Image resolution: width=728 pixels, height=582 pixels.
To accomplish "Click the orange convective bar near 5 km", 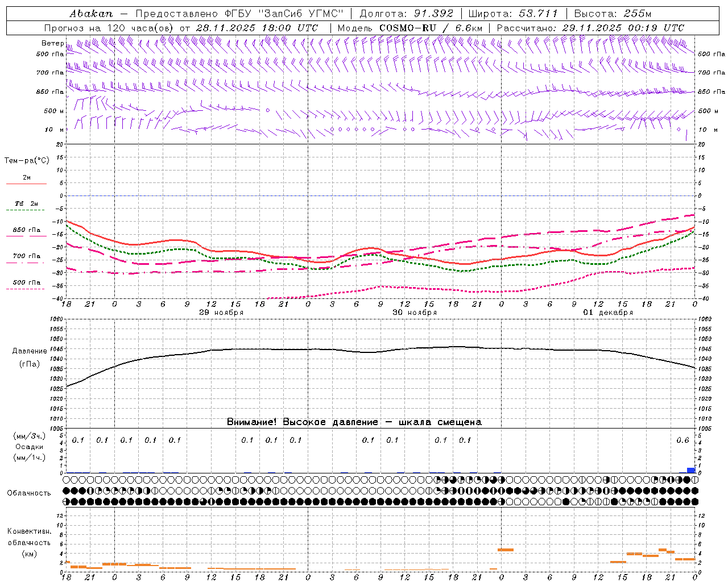I will [x=506, y=550].
